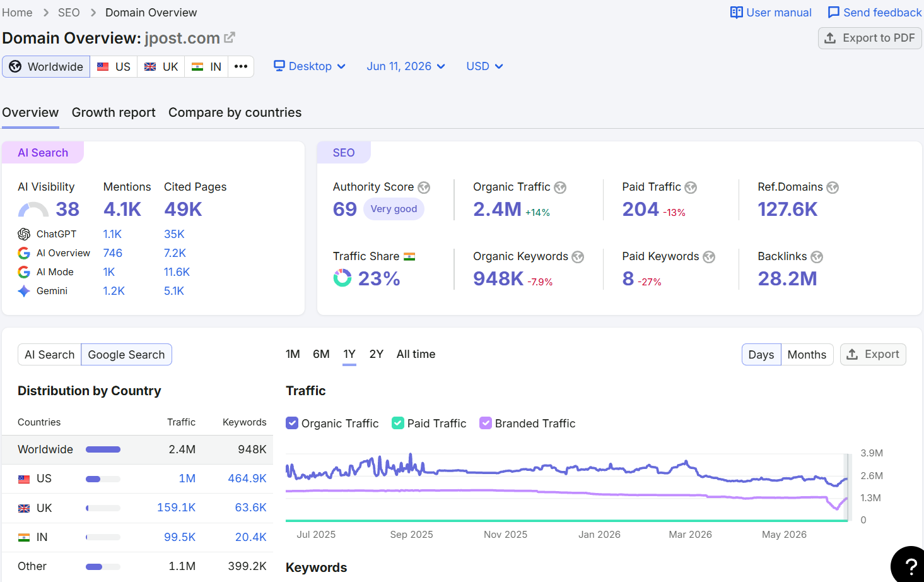This screenshot has height=582, width=924.
Task: Toggle the Organic Traffic checkbox
Action: click(x=292, y=423)
